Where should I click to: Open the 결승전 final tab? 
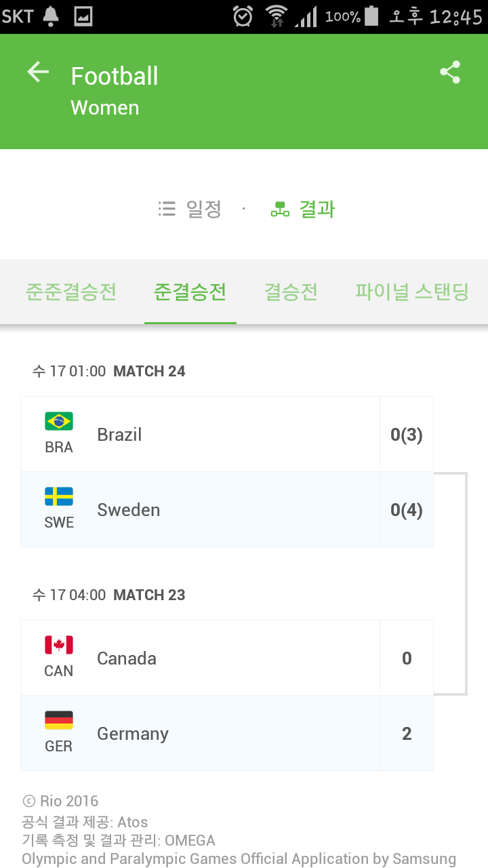pyautogui.click(x=291, y=292)
